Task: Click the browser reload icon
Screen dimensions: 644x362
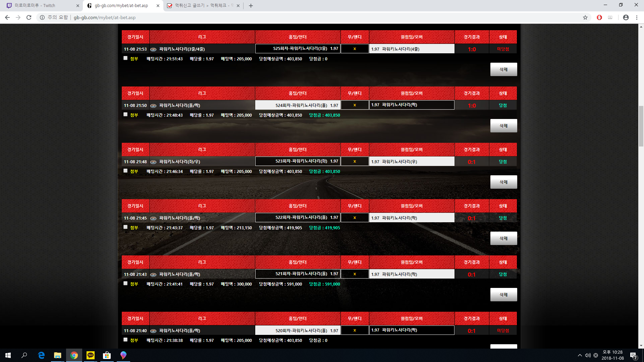Action: [29, 17]
